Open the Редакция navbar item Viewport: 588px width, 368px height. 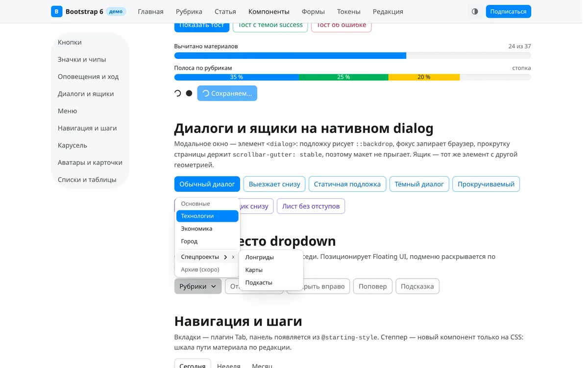pos(388,11)
